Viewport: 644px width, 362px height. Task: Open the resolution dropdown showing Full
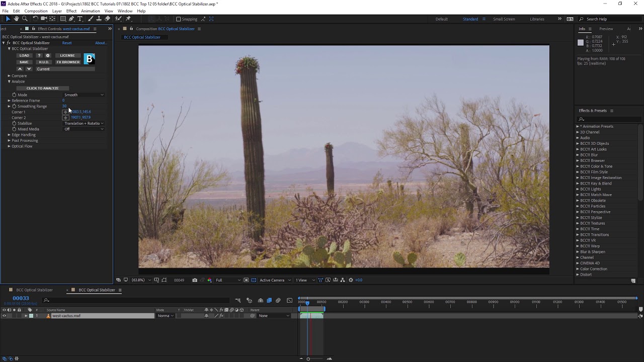(227, 280)
